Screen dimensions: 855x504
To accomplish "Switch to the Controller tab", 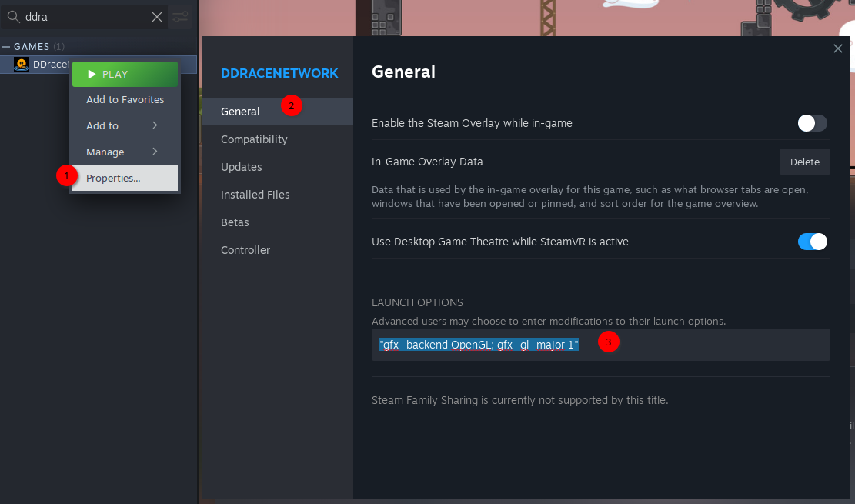I will (245, 250).
